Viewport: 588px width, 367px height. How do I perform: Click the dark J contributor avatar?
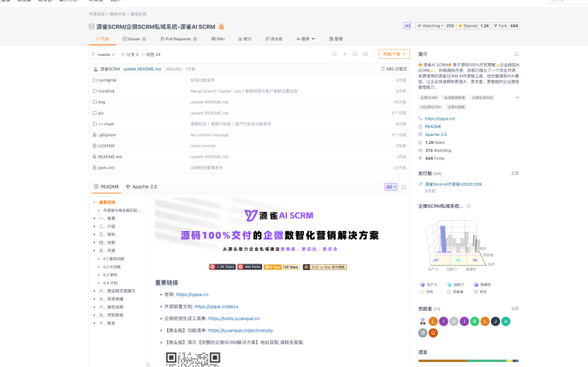tap(495, 321)
